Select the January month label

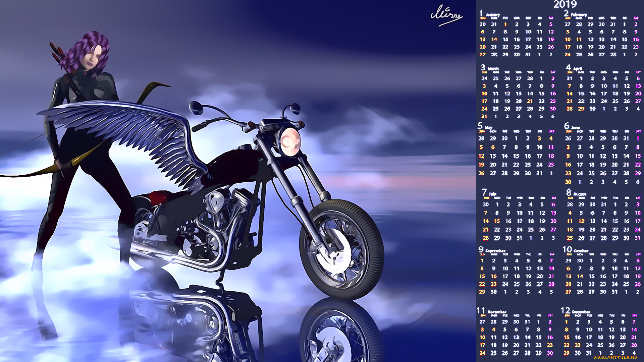492,15
